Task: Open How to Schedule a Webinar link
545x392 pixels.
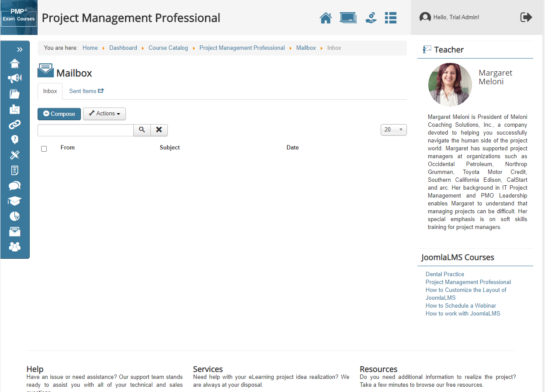Action: coord(461,306)
